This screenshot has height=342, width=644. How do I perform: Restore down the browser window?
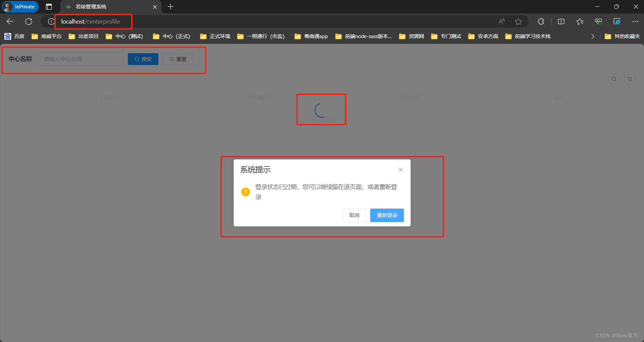(x=616, y=7)
